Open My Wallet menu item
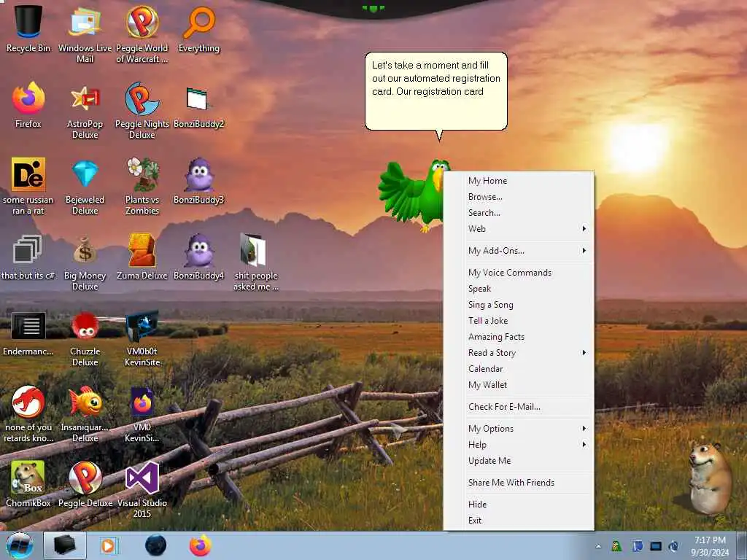 pyautogui.click(x=519, y=385)
